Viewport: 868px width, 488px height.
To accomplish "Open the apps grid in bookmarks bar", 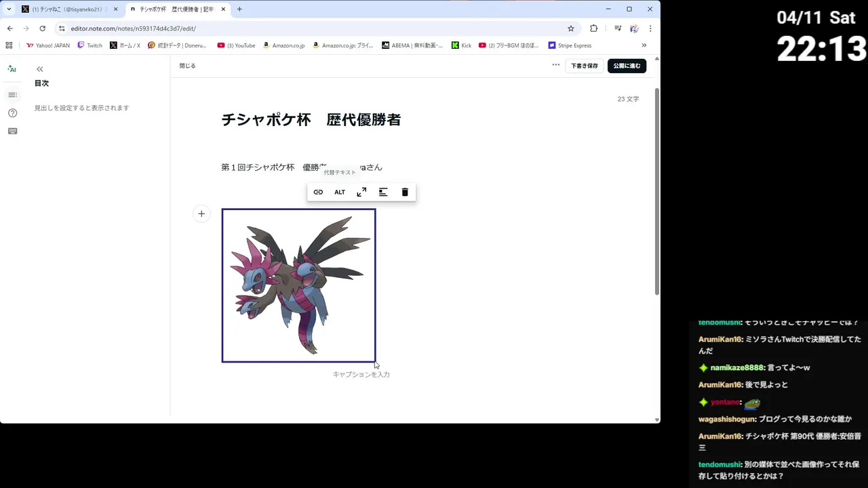I will coord(9,45).
